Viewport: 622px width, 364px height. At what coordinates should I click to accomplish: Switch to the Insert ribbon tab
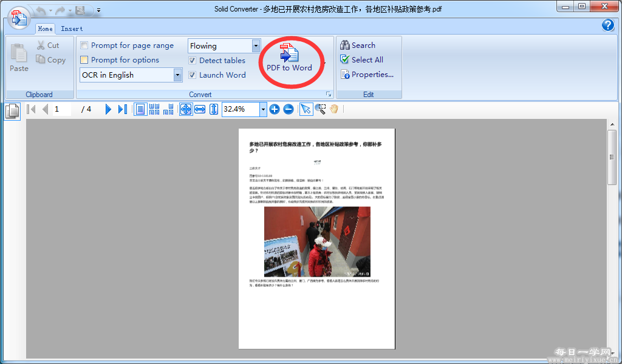[x=72, y=29]
